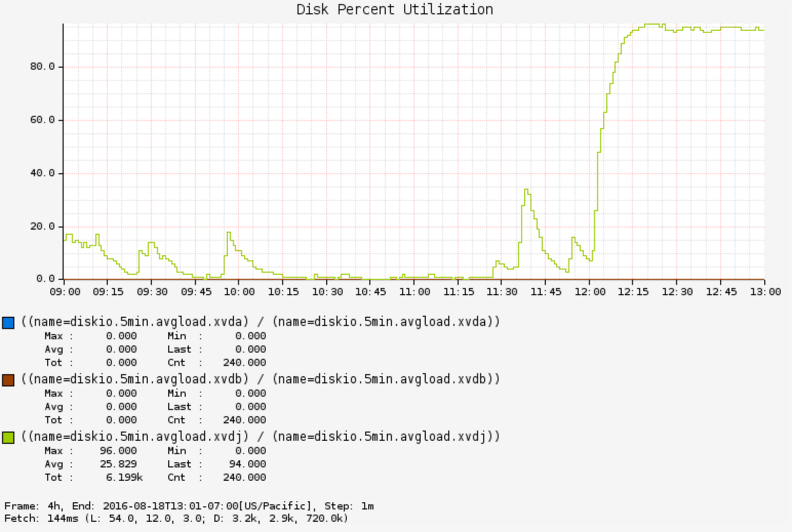The width and height of the screenshot is (792, 532).
Task: Click the 09:00 x-axis time label
Action: [65, 292]
